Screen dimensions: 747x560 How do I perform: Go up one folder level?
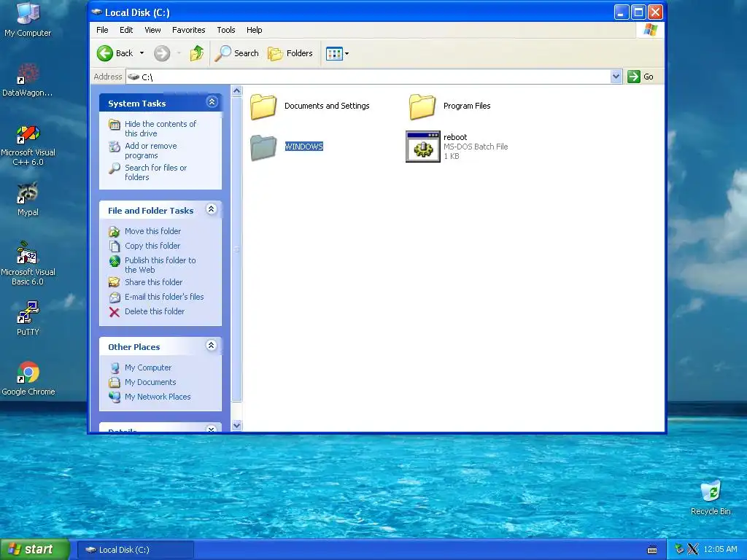point(197,53)
